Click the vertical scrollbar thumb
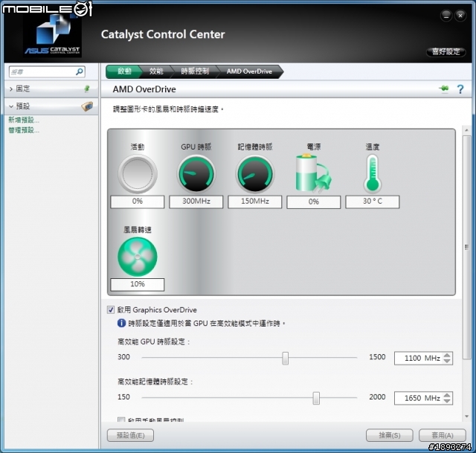 (466, 248)
